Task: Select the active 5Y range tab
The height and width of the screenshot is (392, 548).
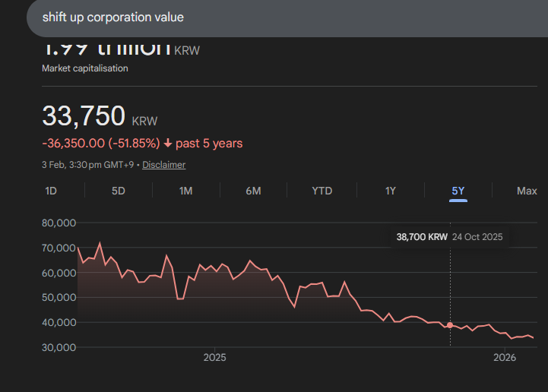Action: click(x=458, y=191)
